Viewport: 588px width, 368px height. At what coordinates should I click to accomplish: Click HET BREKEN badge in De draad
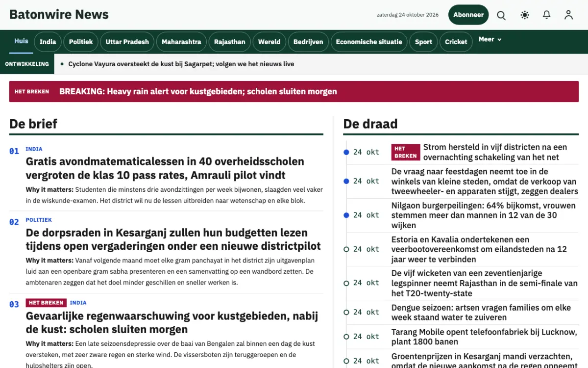pyautogui.click(x=406, y=152)
